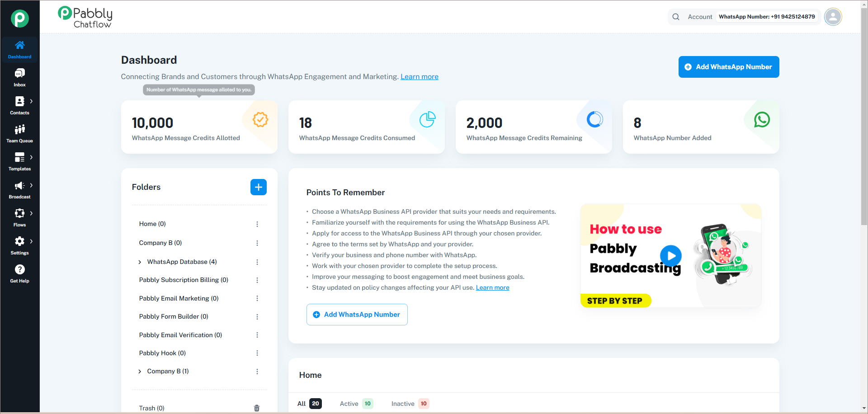Expand the Contacts submenu chevron

tap(31, 101)
